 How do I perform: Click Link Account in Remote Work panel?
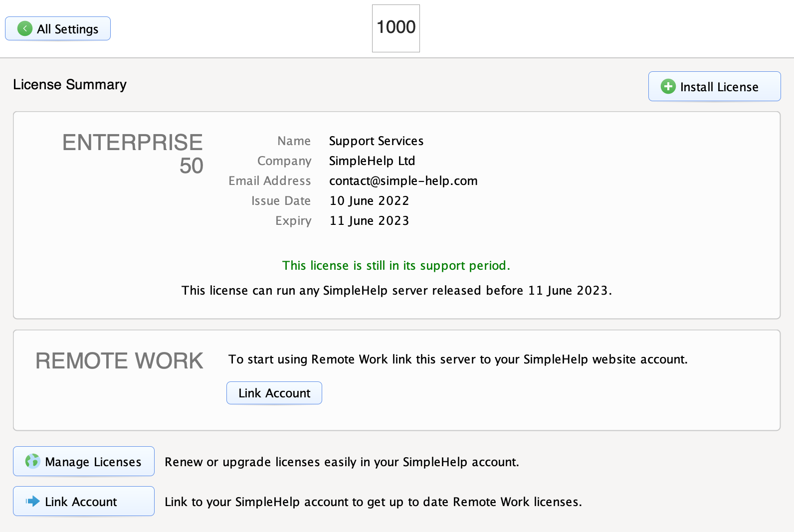pos(274,393)
